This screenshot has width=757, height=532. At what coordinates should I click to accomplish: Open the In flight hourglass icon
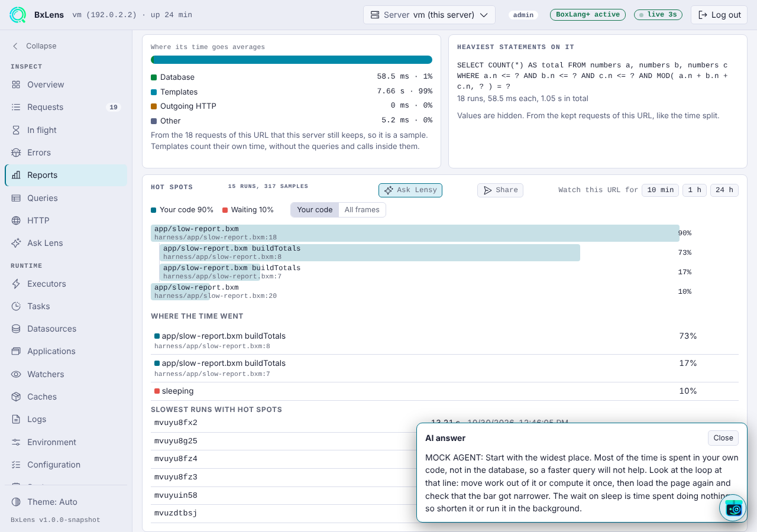[16, 130]
